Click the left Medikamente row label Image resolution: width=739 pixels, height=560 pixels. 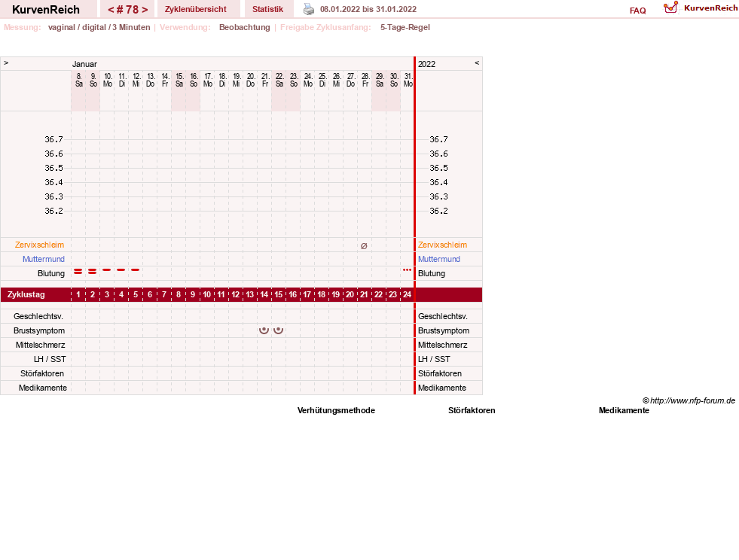[x=43, y=388]
